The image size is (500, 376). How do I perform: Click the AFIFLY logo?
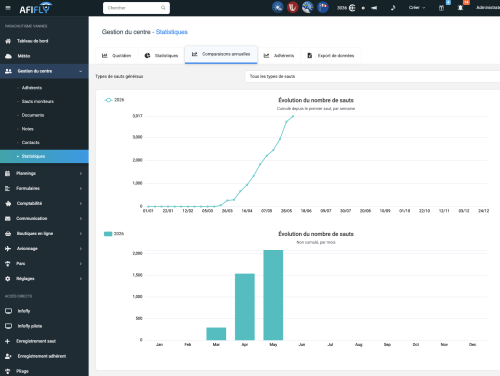pos(36,8)
